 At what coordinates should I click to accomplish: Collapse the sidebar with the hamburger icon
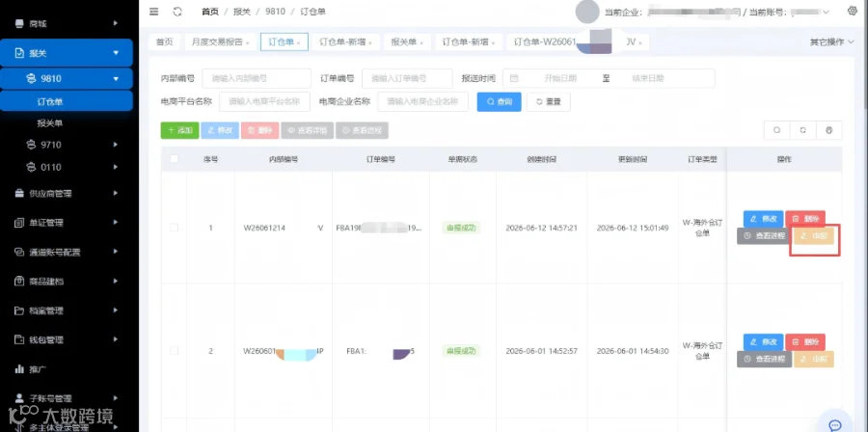click(x=154, y=12)
